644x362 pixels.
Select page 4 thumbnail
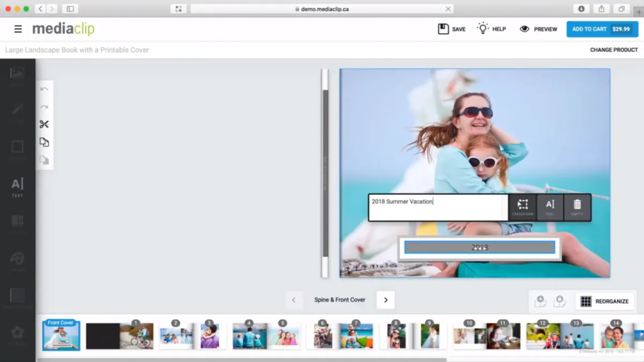[250, 336]
